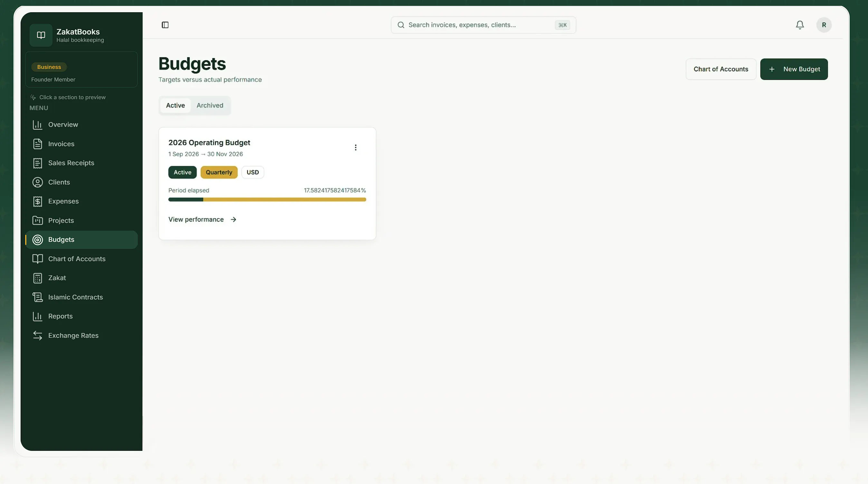Click the Founder Member label
Screen dimensions: 868x484
click(53, 80)
